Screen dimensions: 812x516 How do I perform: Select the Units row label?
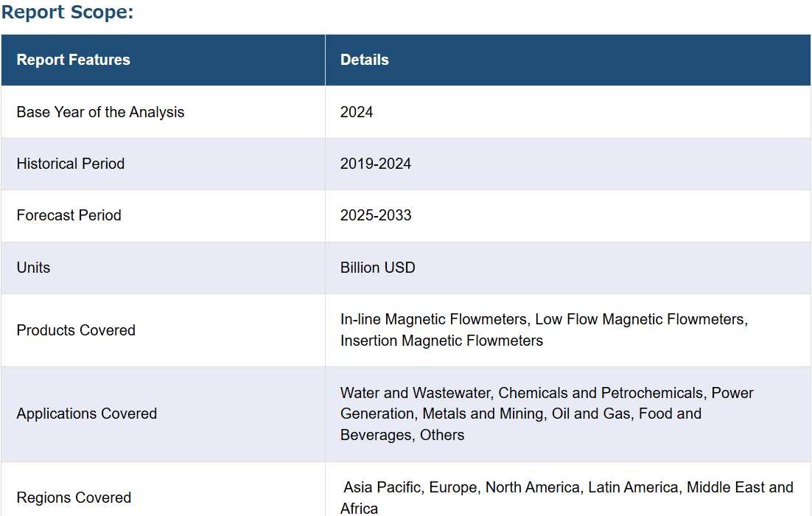click(33, 268)
